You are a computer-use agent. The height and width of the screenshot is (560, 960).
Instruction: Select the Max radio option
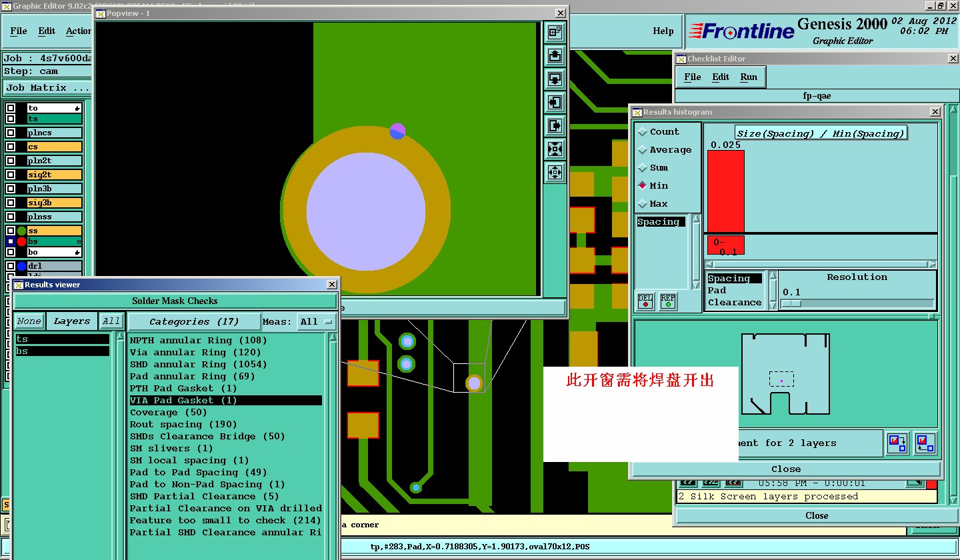click(643, 204)
